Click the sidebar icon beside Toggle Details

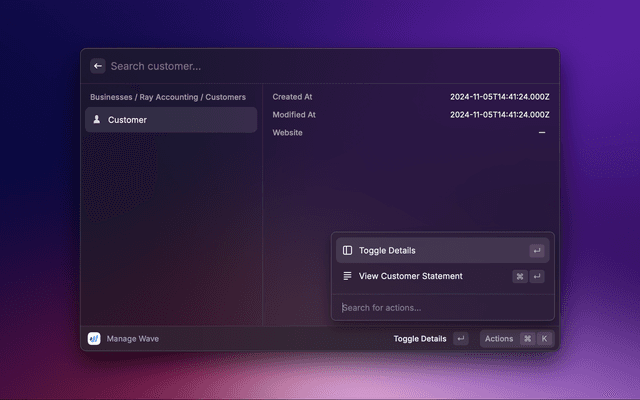347,251
